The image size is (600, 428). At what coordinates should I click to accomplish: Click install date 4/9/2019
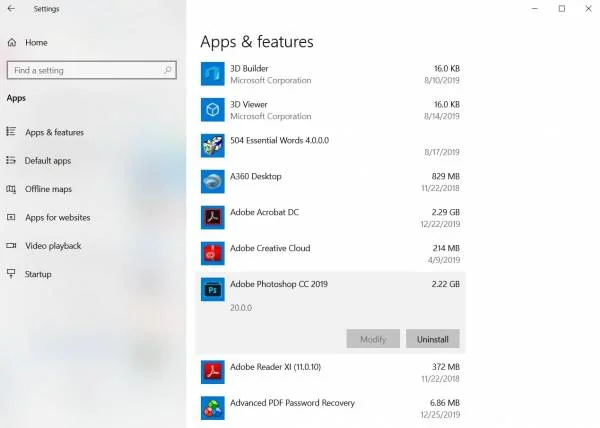(x=444, y=260)
